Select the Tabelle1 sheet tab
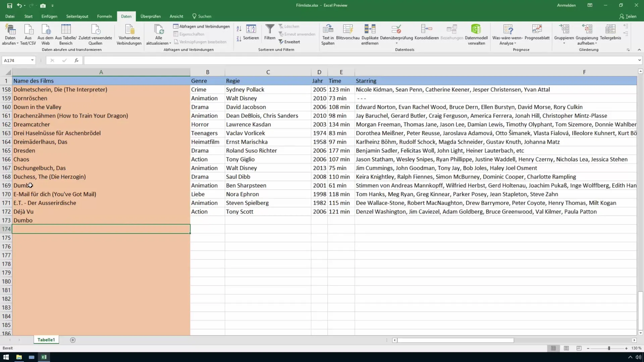 [46, 340]
